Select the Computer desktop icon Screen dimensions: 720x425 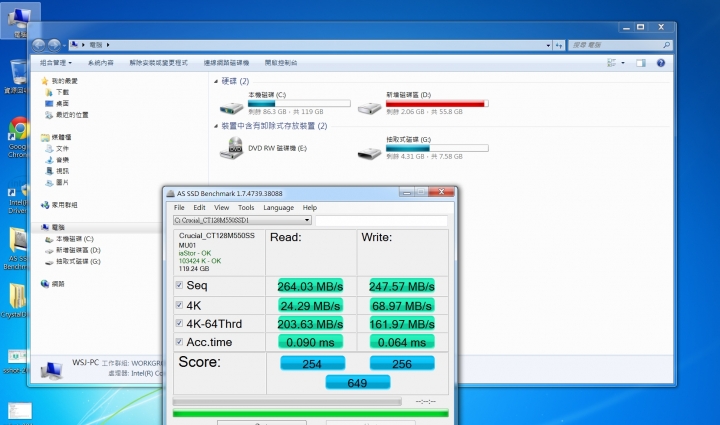click(x=19, y=18)
